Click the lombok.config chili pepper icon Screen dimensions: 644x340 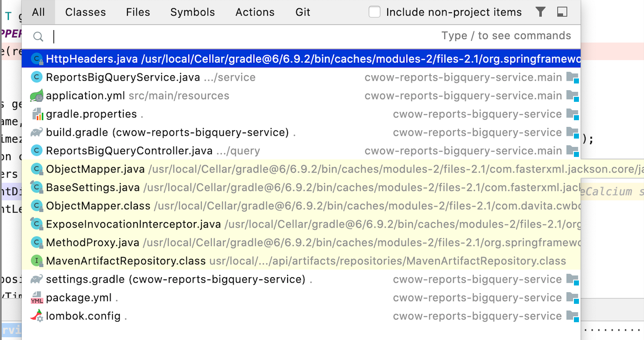click(37, 316)
